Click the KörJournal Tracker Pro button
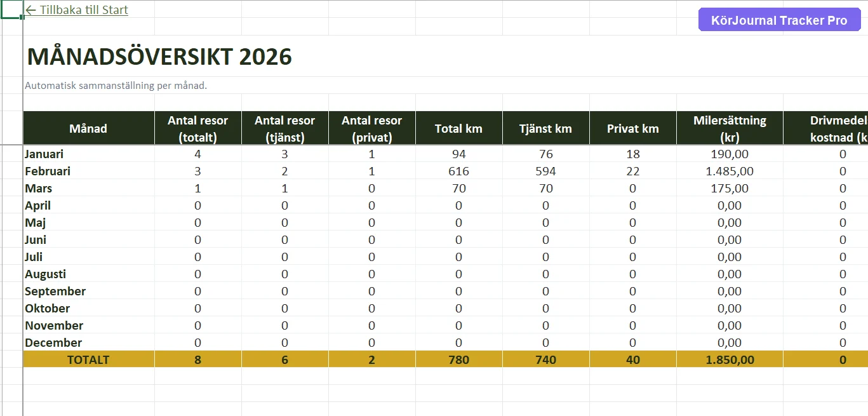 point(779,20)
